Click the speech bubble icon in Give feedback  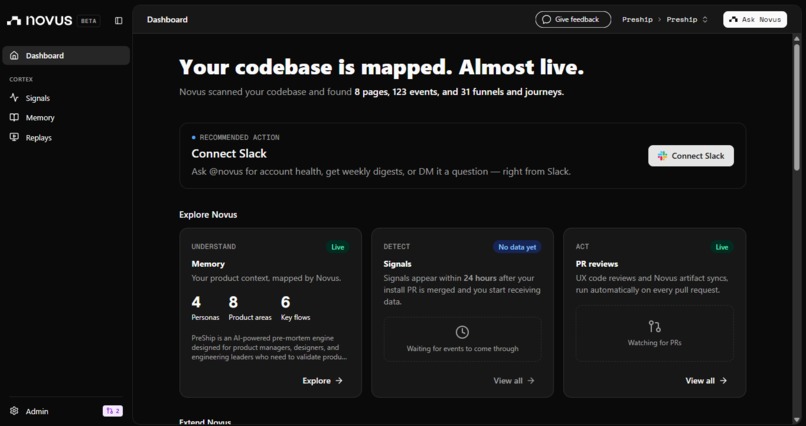pyautogui.click(x=547, y=20)
